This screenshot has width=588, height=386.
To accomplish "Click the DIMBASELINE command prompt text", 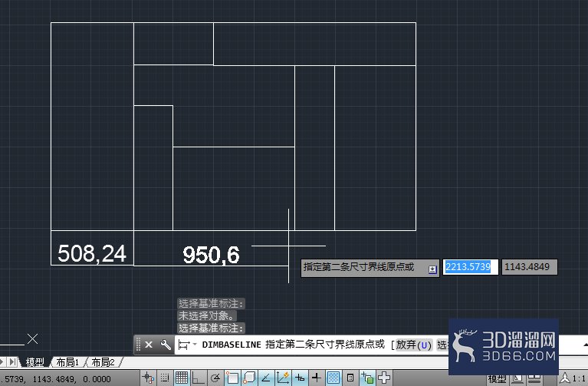I will click(232, 345).
